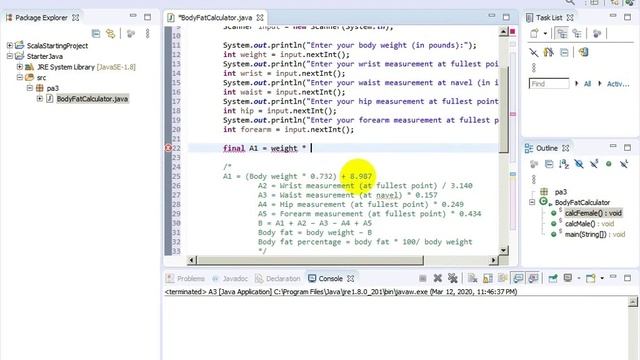
Task: Place cursor on 'int weight' line 12
Action: 286,55
